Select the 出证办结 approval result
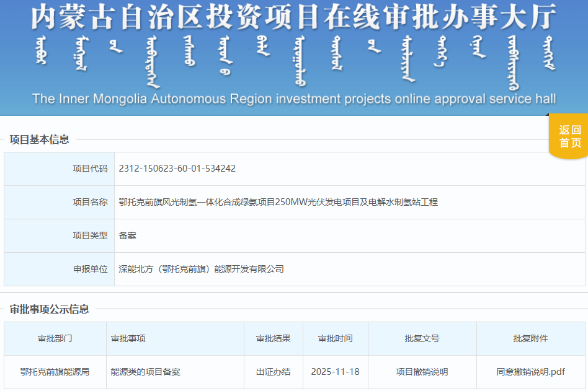 click(x=272, y=372)
